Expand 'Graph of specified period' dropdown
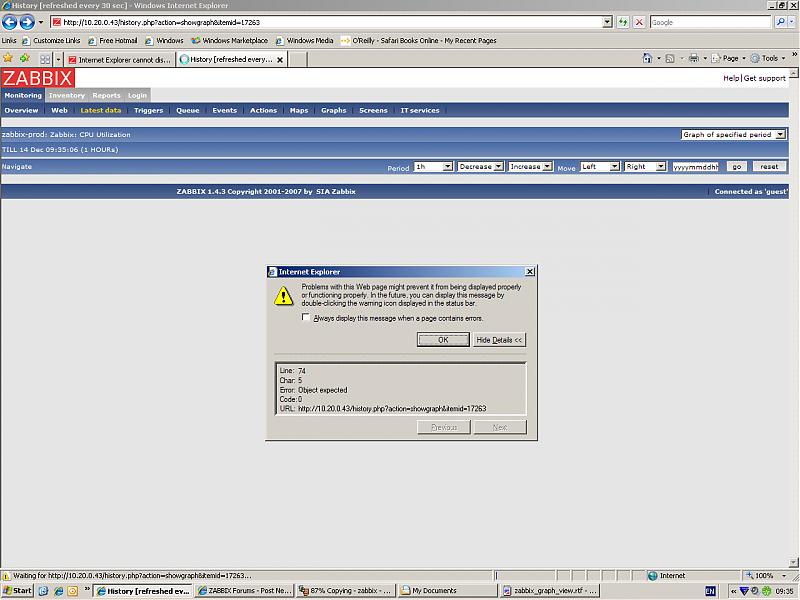Image resolution: width=800 pixels, height=600 pixels. click(x=733, y=135)
